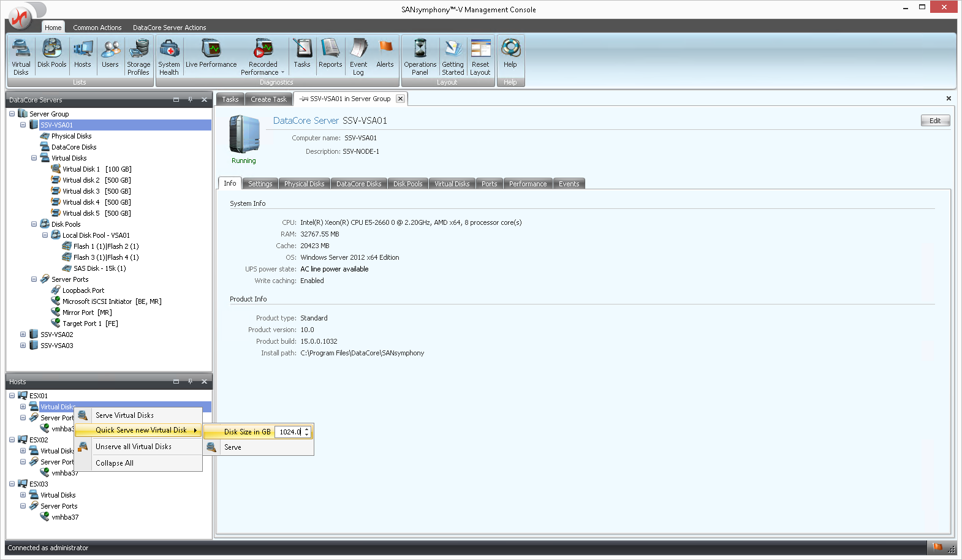Click the Reset Layout icon
This screenshot has height=560, width=962.
[x=480, y=56]
